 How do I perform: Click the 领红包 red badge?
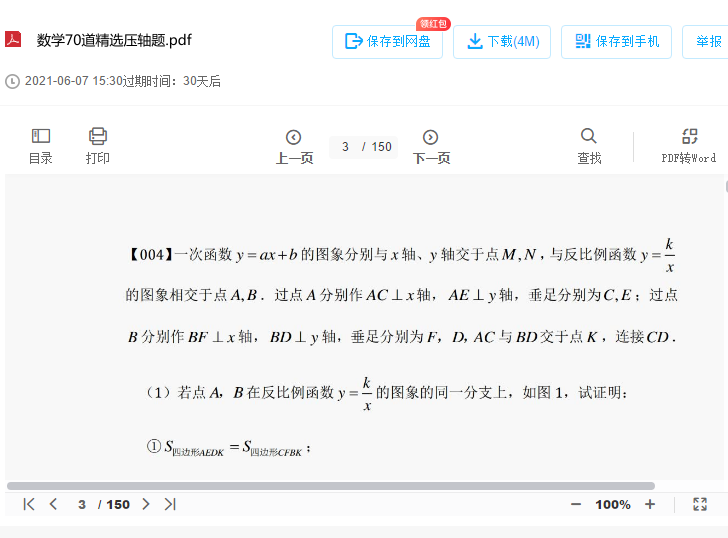click(x=433, y=23)
